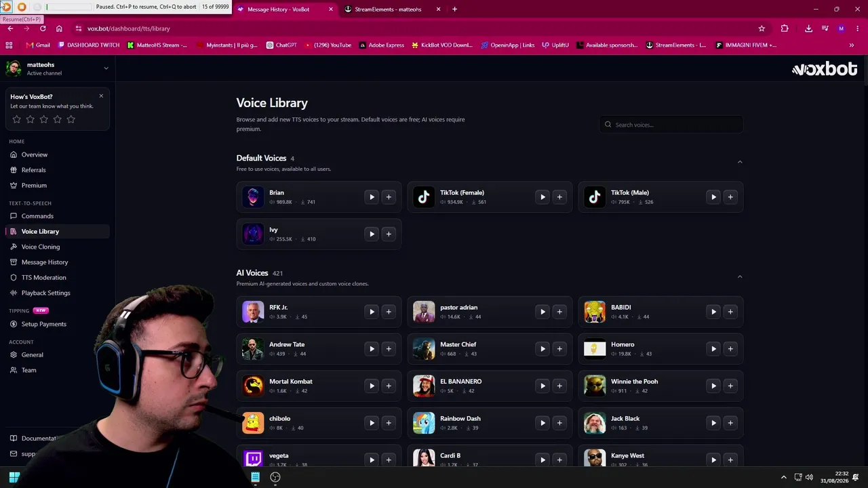Collapse the Default Voices section
868x488 pixels.
tap(740, 162)
